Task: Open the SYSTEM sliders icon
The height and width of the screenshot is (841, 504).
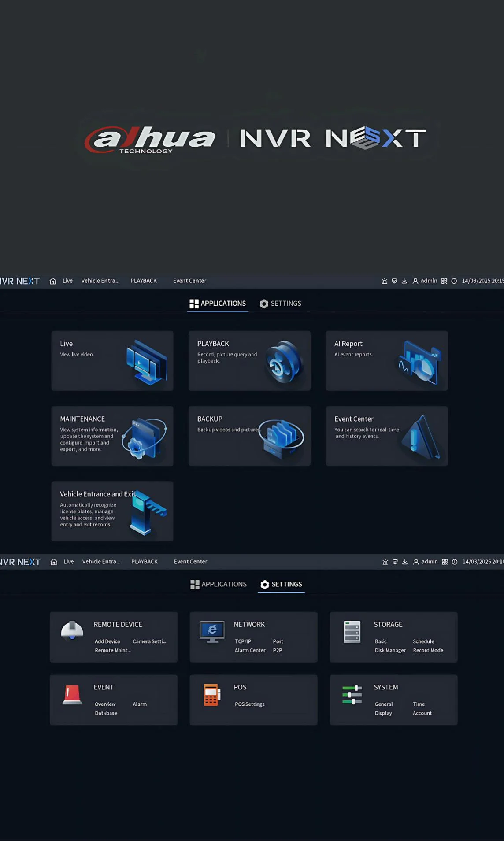Action: pyautogui.click(x=352, y=695)
